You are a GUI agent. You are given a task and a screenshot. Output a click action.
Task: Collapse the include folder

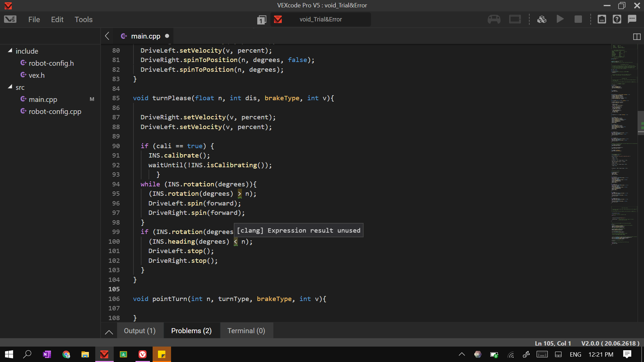click(x=10, y=51)
